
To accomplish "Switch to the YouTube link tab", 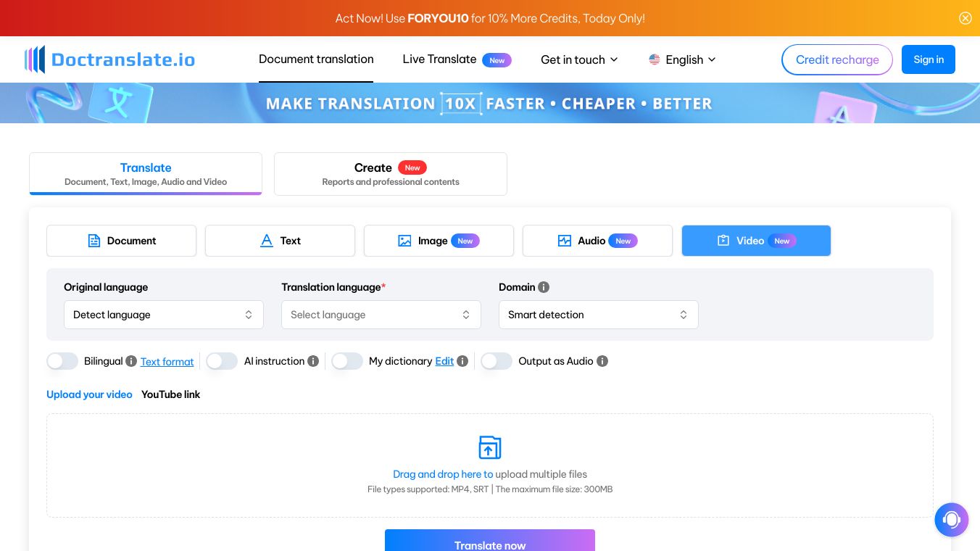I will 170,394.
